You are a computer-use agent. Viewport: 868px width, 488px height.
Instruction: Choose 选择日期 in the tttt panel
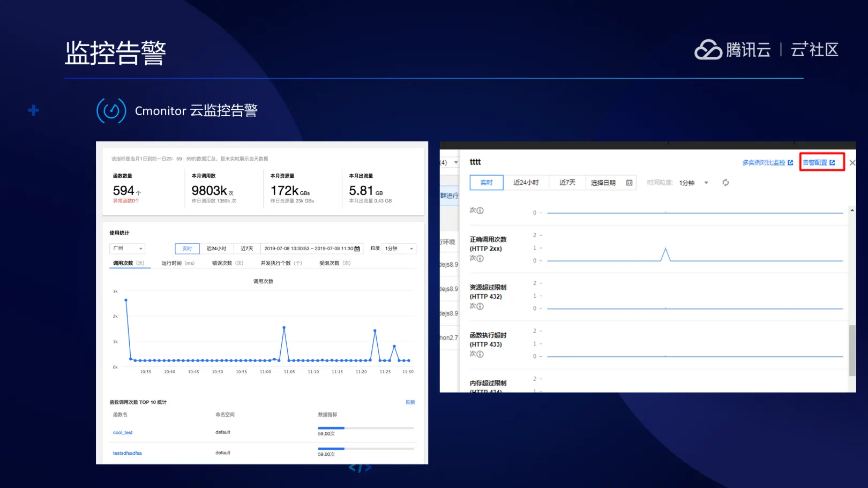[611, 183]
